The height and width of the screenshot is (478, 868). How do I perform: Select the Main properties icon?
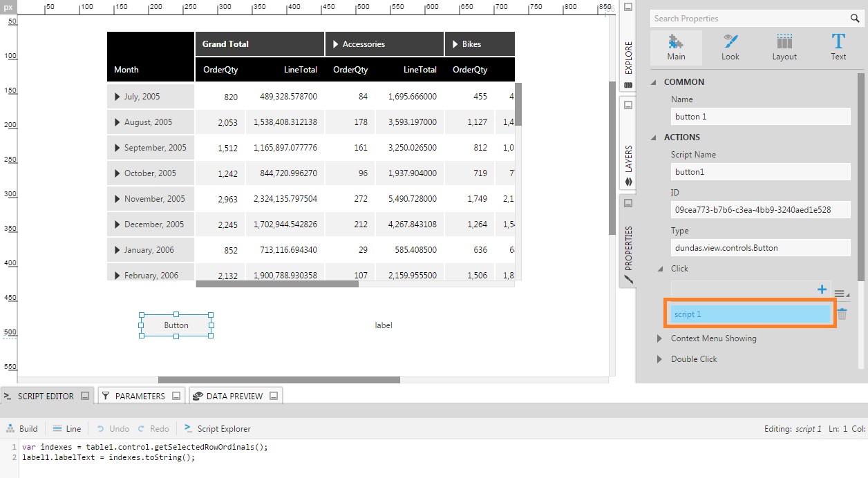click(x=676, y=47)
